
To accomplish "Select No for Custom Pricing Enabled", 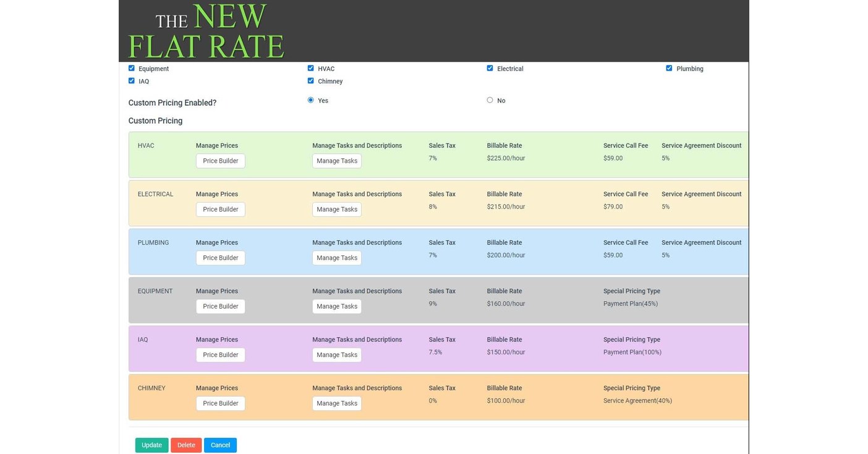I will pos(490,100).
